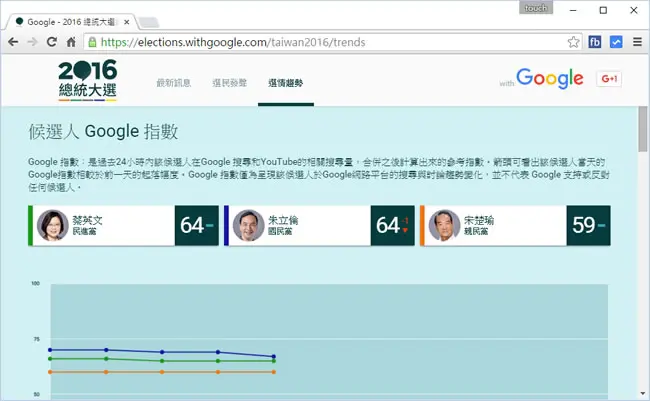Click the G+1 button

coord(609,79)
